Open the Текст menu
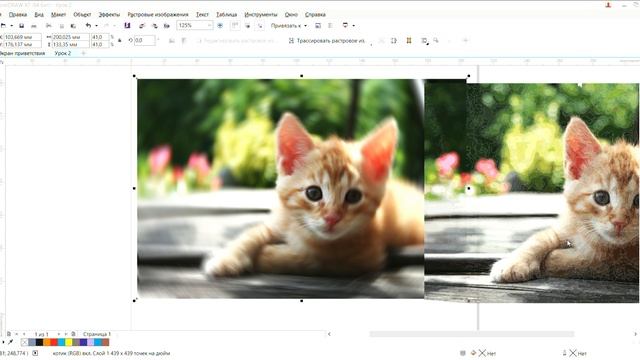 click(202, 14)
